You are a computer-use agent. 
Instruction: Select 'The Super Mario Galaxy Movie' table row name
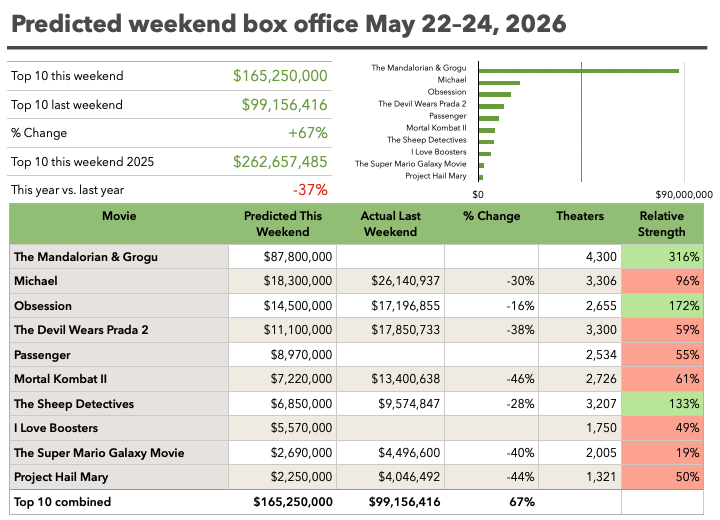(99, 453)
